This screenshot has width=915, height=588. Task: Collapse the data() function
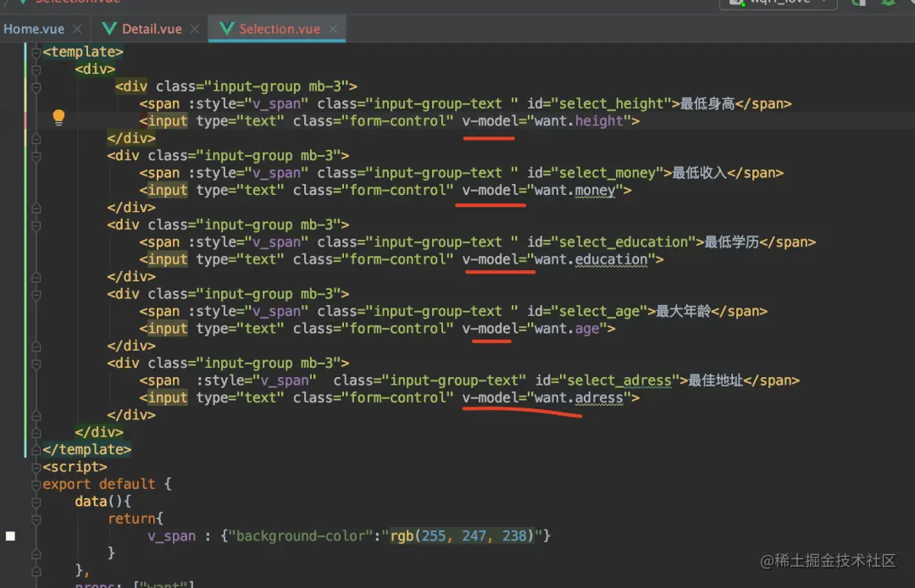(x=36, y=502)
